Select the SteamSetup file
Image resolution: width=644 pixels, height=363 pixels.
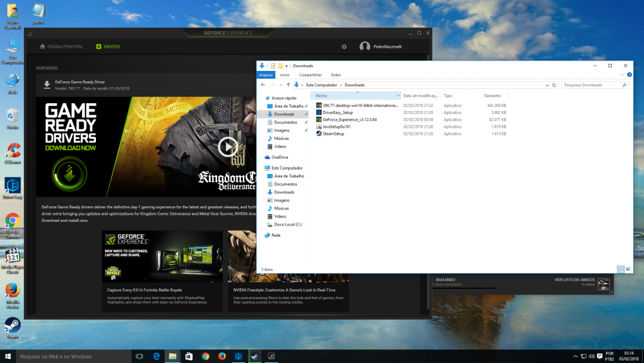coord(330,133)
